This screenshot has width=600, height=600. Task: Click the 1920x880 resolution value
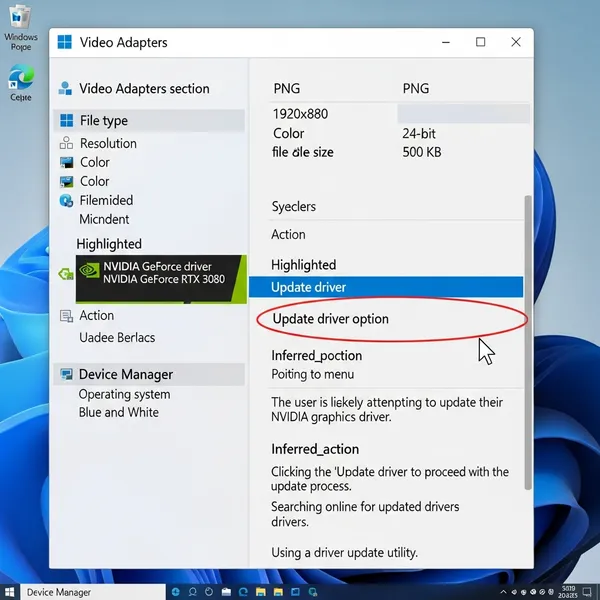pos(300,114)
